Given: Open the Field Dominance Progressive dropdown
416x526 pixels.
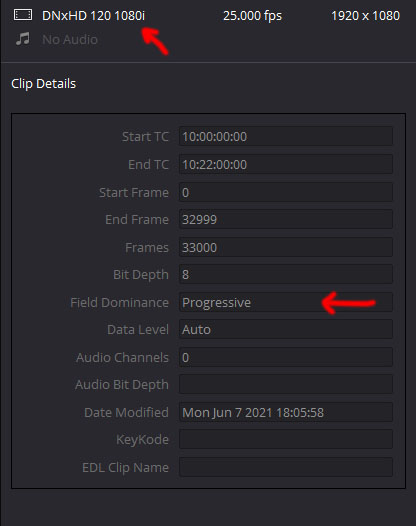Looking at the screenshot, I should pos(286,302).
